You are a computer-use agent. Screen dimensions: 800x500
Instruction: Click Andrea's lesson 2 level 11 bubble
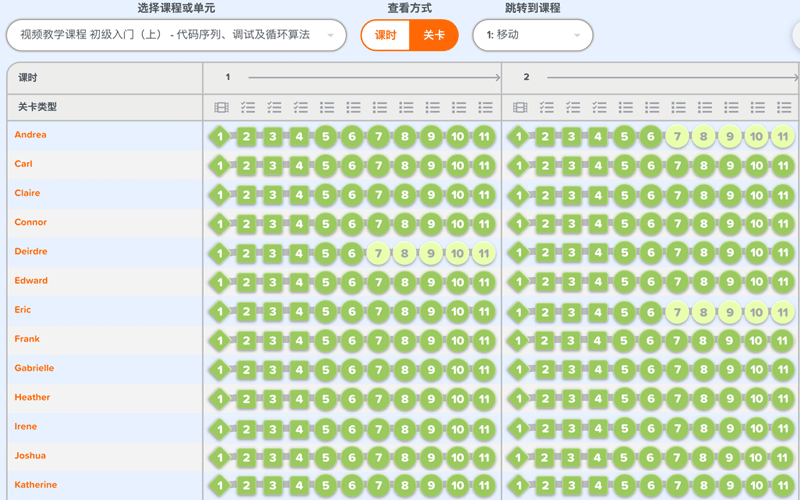[783, 137]
